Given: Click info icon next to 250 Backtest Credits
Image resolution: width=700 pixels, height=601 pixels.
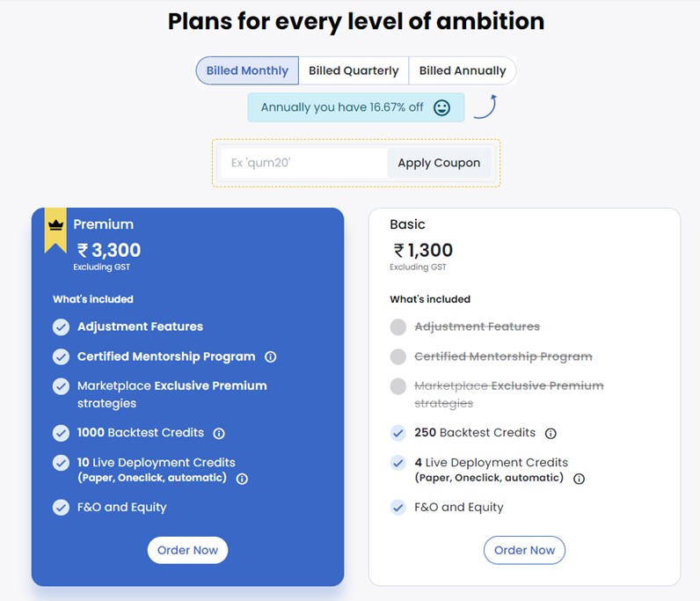Looking at the screenshot, I should pyautogui.click(x=551, y=433).
